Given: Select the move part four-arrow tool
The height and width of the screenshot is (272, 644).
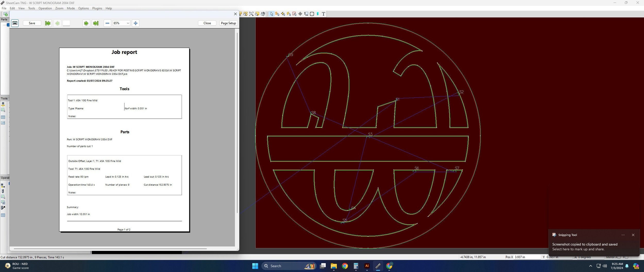Looking at the screenshot, I should pos(300,14).
